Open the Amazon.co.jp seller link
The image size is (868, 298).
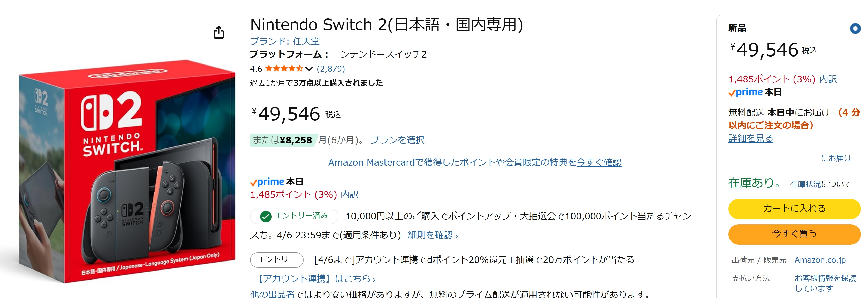pos(820,260)
